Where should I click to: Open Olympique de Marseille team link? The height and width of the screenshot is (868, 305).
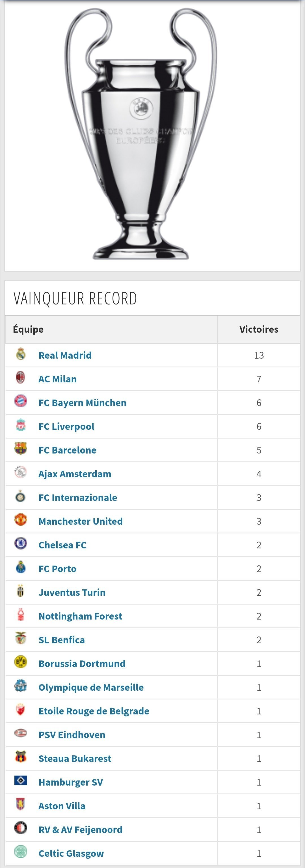coord(91,687)
